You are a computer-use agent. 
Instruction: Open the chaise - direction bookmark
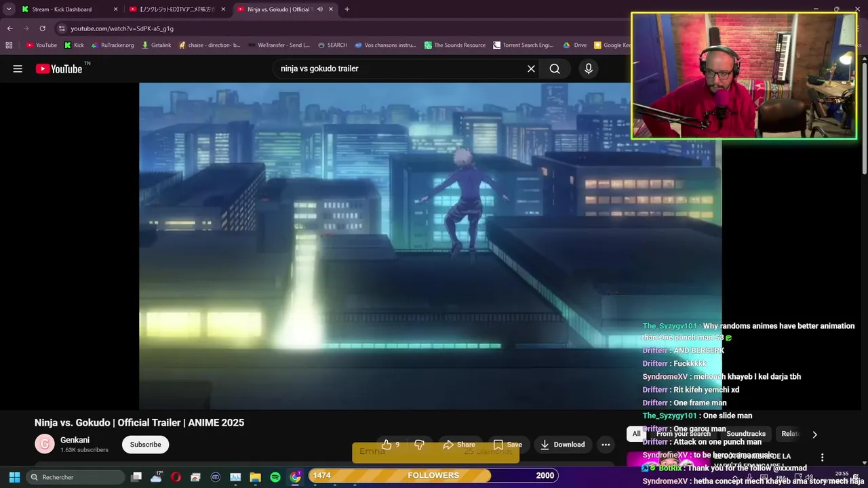tap(210, 45)
